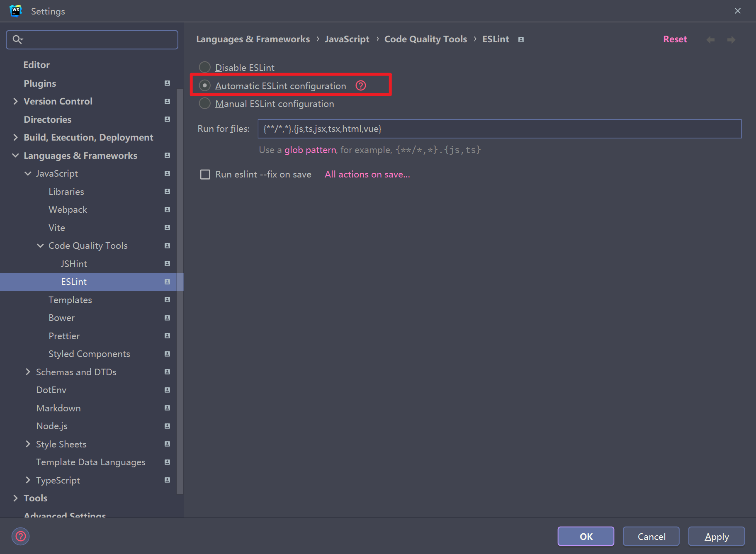Click the round help button at bottom left

[21, 536]
